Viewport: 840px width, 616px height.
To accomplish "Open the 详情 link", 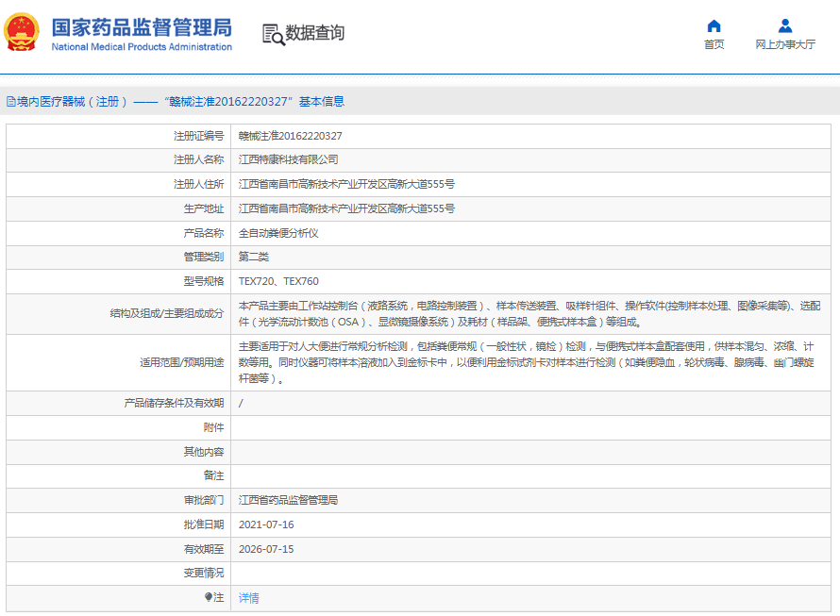I will [248, 597].
